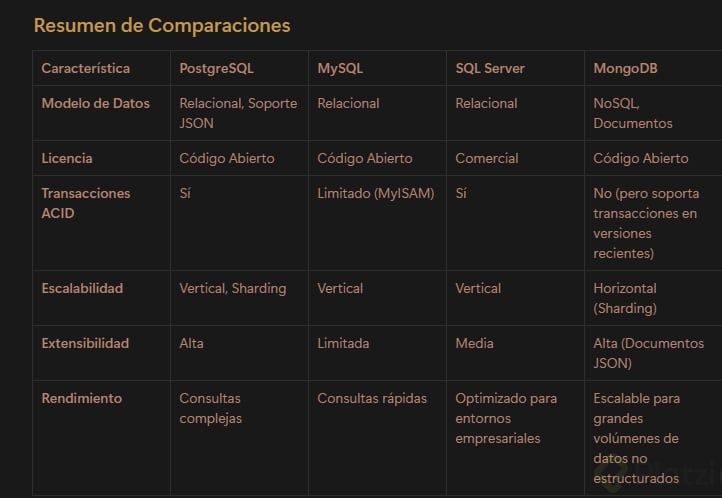Click the 'Horizontal (Sharding)' cell
The height and width of the screenshot is (498, 722).
pos(625,298)
